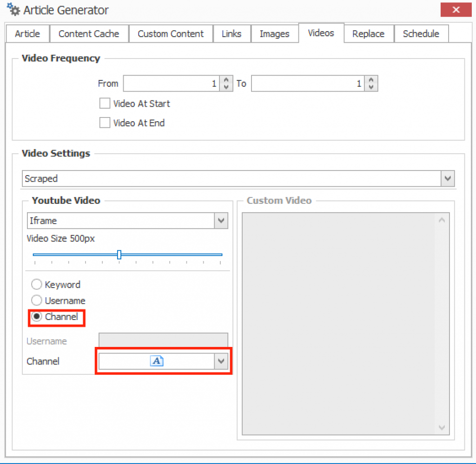Image resolution: width=476 pixels, height=464 pixels.
Task: Decrement the To value with the down arrow
Action: pos(370,86)
